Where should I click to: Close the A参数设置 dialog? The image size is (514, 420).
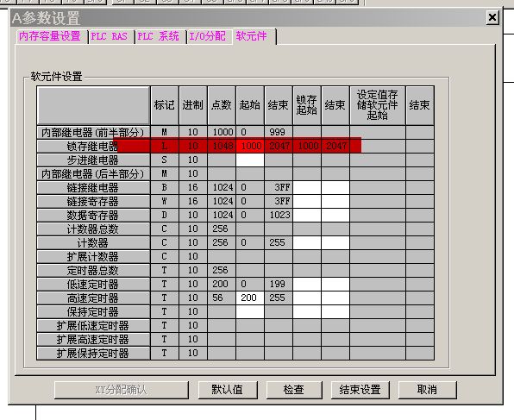tap(492, 17)
